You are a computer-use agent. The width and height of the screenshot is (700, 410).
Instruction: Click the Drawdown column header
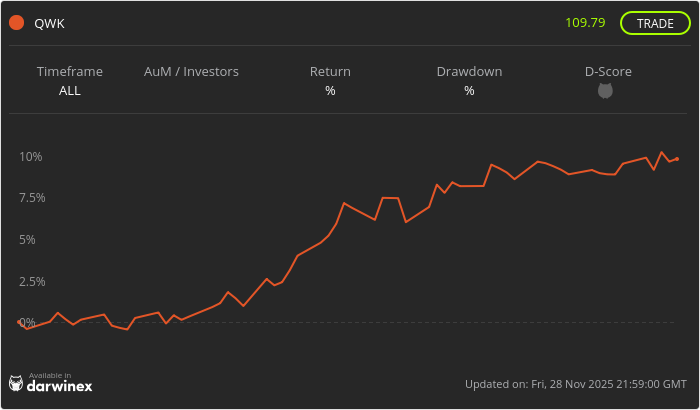click(469, 72)
